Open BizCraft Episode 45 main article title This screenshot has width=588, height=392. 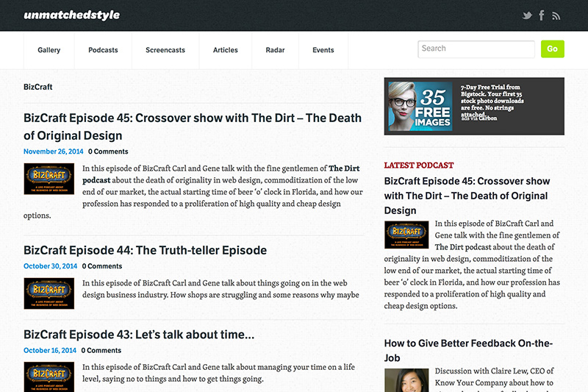[193, 126]
